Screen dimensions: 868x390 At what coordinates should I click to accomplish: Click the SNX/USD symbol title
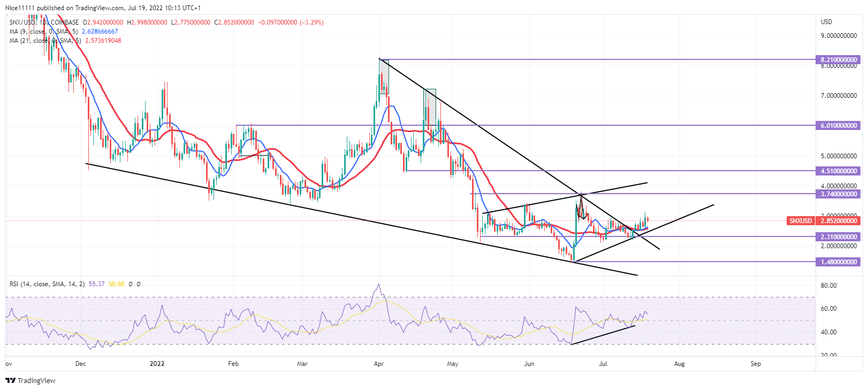[44, 22]
